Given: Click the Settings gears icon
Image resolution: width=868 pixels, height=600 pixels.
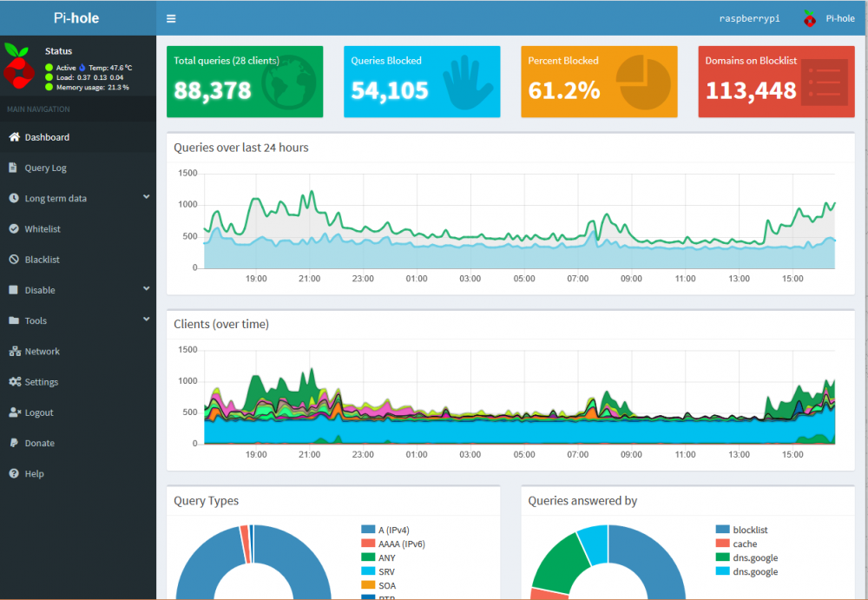Looking at the screenshot, I should (x=15, y=381).
